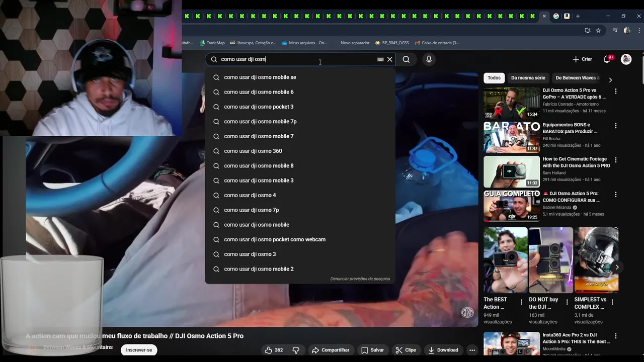This screenshot has width=644, height=362.
Task: Select the 'De Between Waves' filter chip
Action: click(x=577, y=78)
